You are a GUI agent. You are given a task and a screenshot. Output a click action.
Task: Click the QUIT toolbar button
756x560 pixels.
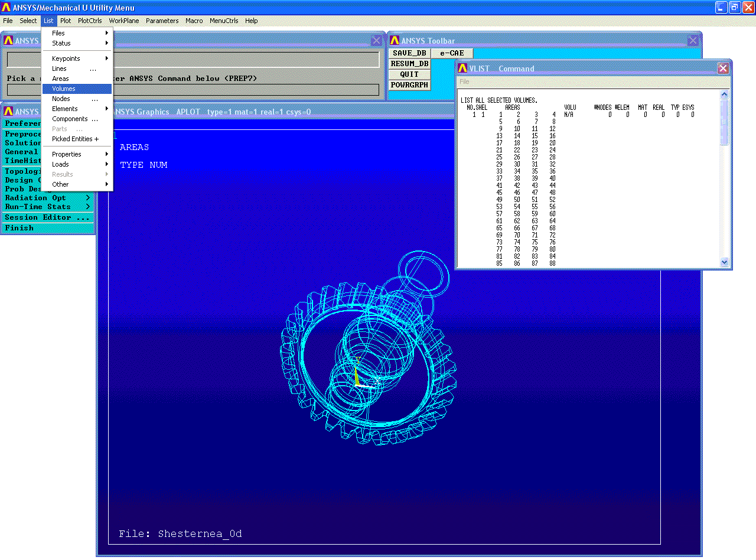point(409,74)
